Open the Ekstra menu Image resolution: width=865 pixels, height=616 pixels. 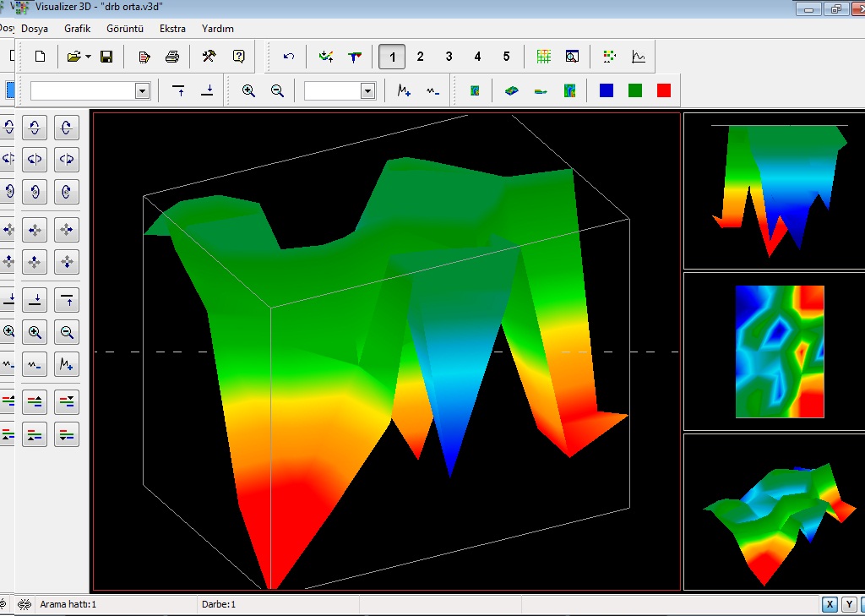[172, 29]
